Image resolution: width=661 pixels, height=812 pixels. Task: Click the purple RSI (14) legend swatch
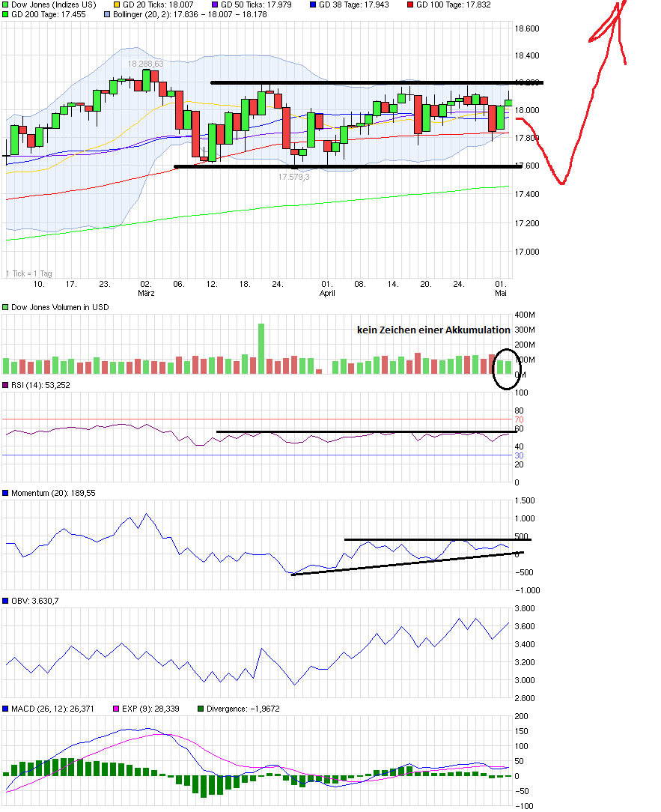pos(6,385)
